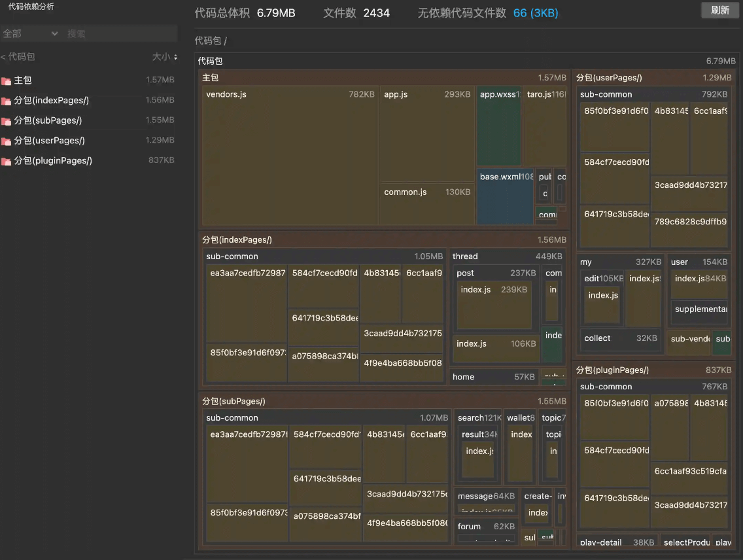Select the common.js 130KB treemap block

click(x=426, y=204)
